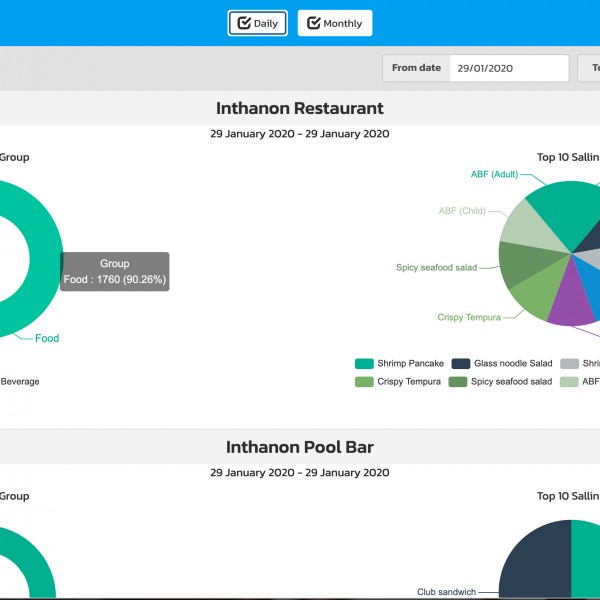The height and width of the screenshot is (600, 600).
Task: Toggle the Monthly checkmark icon
Action: pyautogui.click(x=313, y=23)
